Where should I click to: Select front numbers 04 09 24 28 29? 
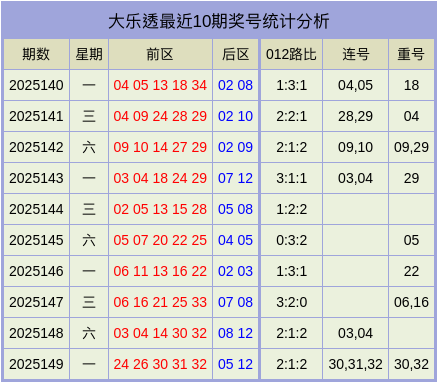point(160,116)
